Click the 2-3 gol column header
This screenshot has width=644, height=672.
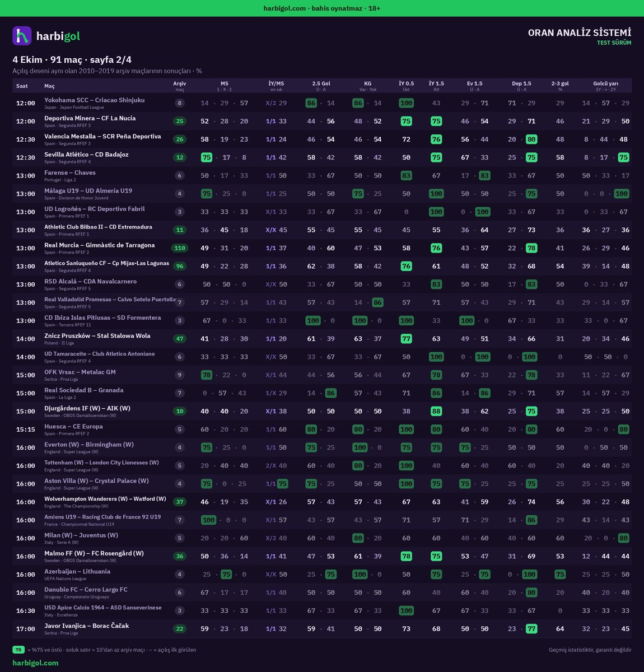[x=560, y=86]
